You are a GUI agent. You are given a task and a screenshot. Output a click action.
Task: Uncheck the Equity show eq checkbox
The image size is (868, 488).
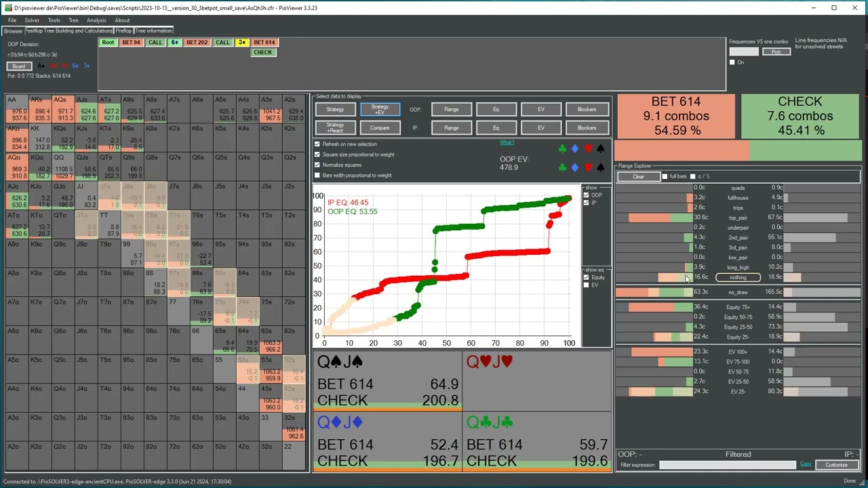[587, 277]
